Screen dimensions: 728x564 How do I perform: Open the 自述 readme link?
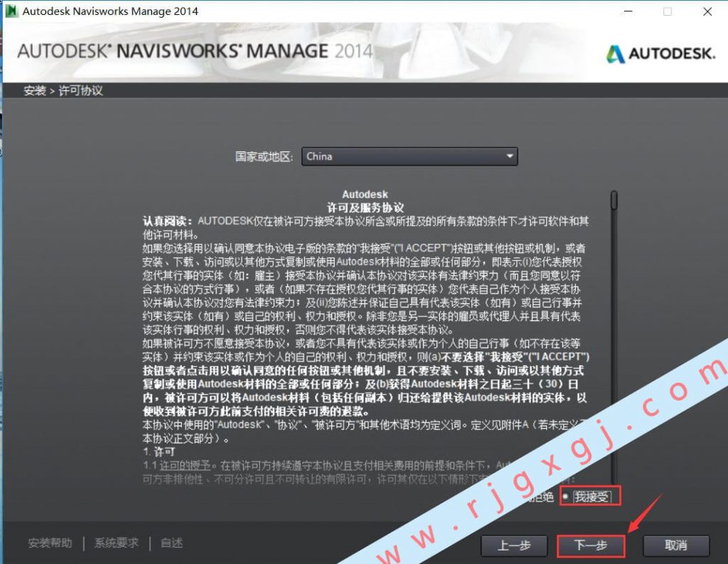point(172,543)
